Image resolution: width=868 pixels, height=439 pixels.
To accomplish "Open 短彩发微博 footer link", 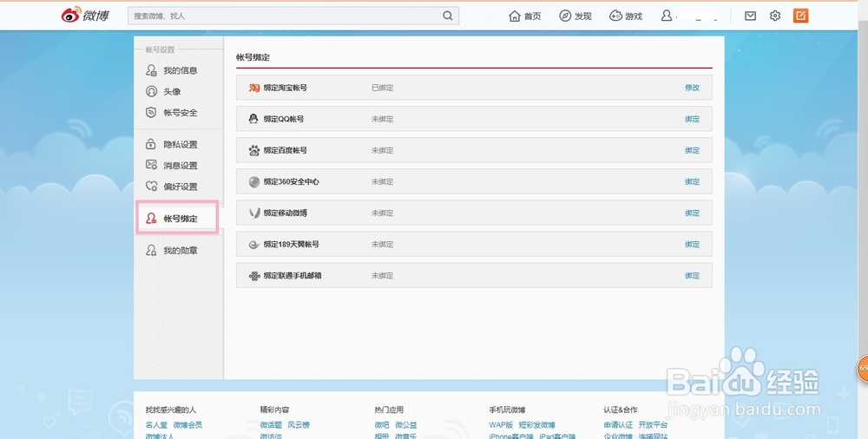I will 537,425.
